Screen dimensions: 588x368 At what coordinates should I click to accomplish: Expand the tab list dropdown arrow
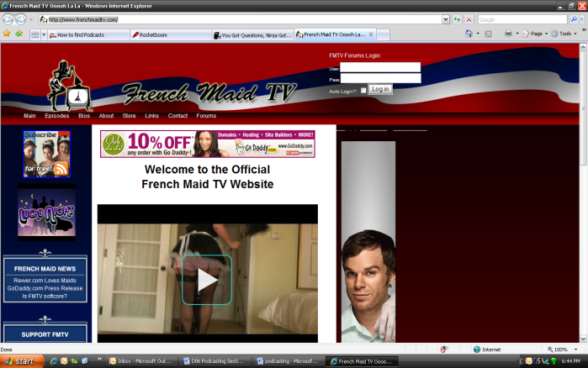coord(44,34)
